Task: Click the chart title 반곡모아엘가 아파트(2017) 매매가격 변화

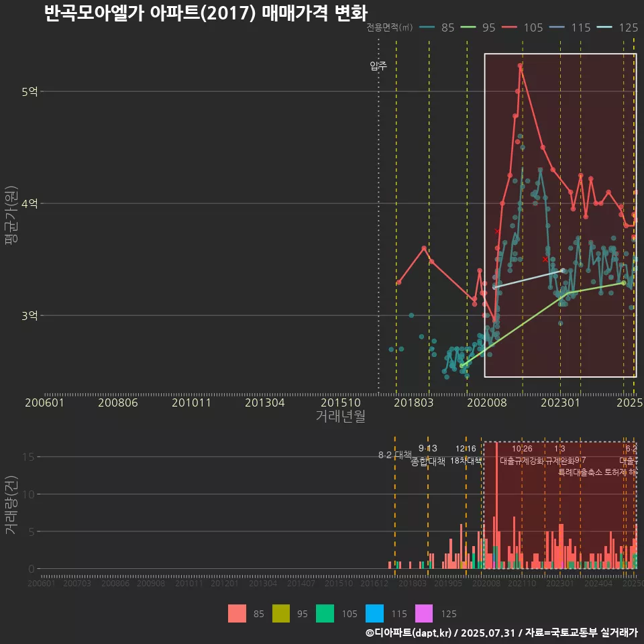Action: (206, 13)
